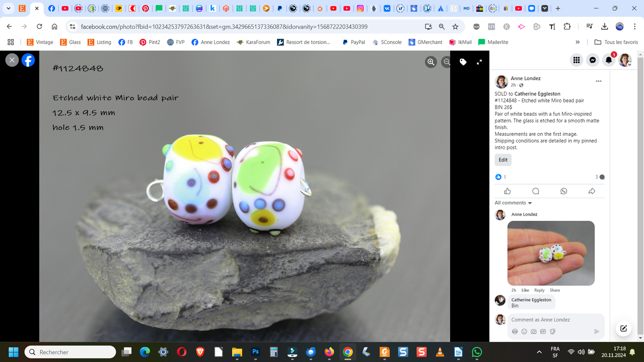
Task: Expand hidden bookmarks chevron
Action: click(x=578, y=42)
